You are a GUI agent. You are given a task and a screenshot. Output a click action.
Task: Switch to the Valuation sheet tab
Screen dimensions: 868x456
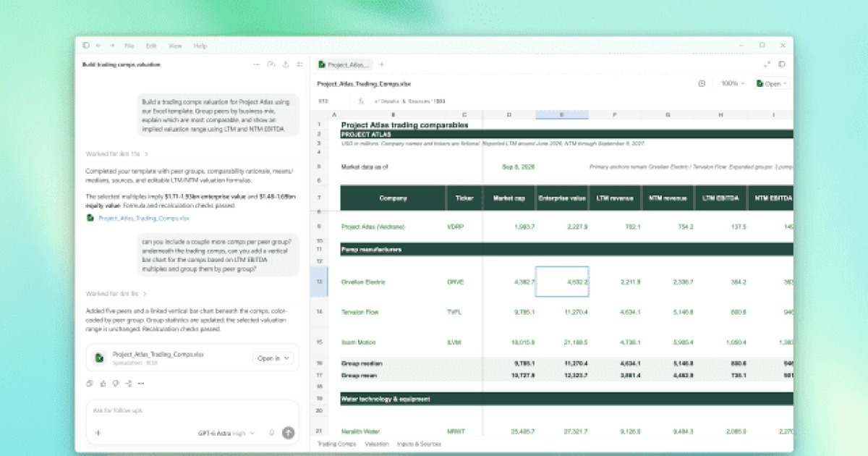click(x=377, y=444)
